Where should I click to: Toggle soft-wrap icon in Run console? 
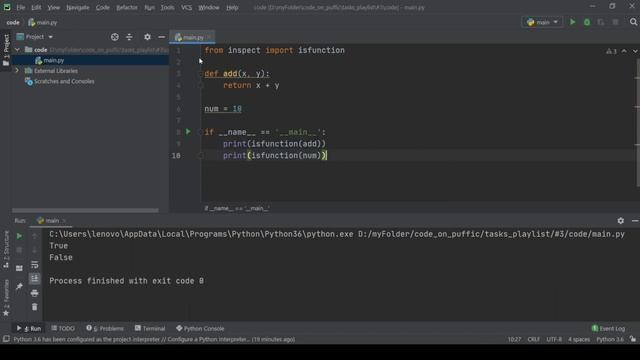[x=35, y=265]
